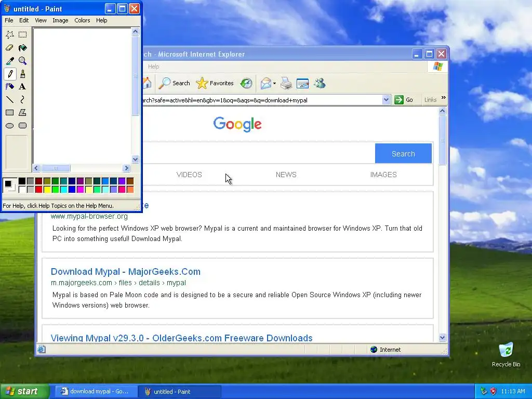This screenshot has height=399, width=532.
Task: Choose the Brush tool in Paint
Action: (23, 74)
